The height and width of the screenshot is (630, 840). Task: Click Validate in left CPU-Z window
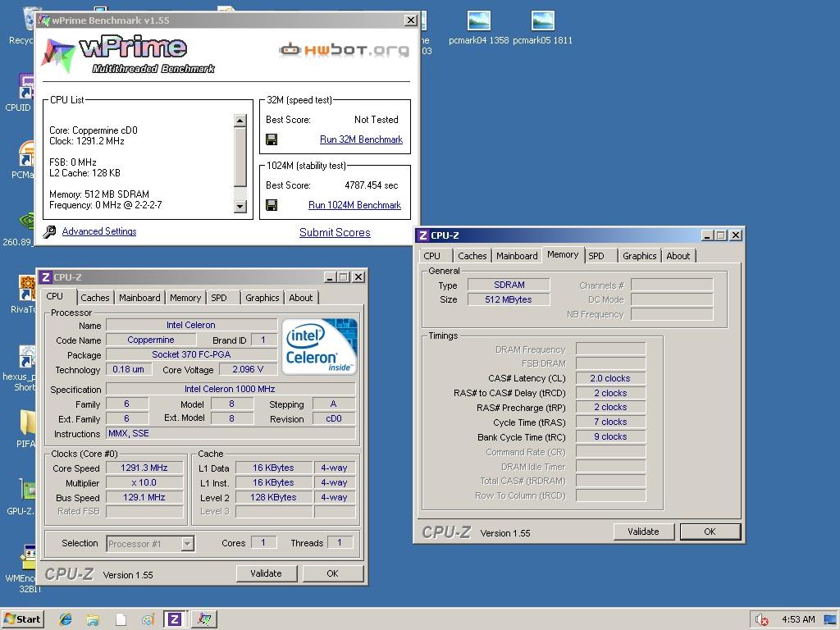pyautogui.click(x=267, y=573)
